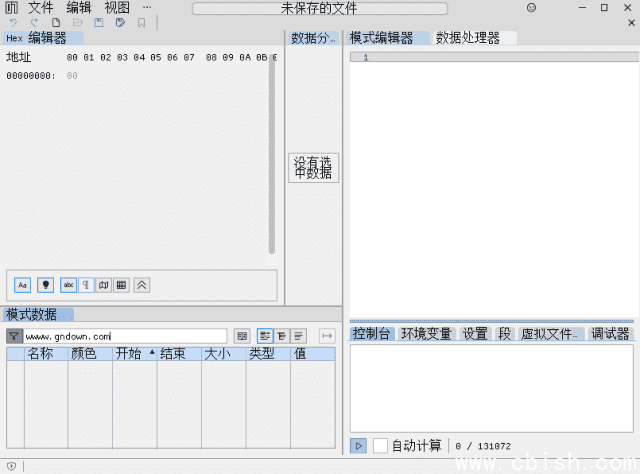Screen dimensions: 640x474
Task: Sort by the 值 column header
Action: click(313, 354)
